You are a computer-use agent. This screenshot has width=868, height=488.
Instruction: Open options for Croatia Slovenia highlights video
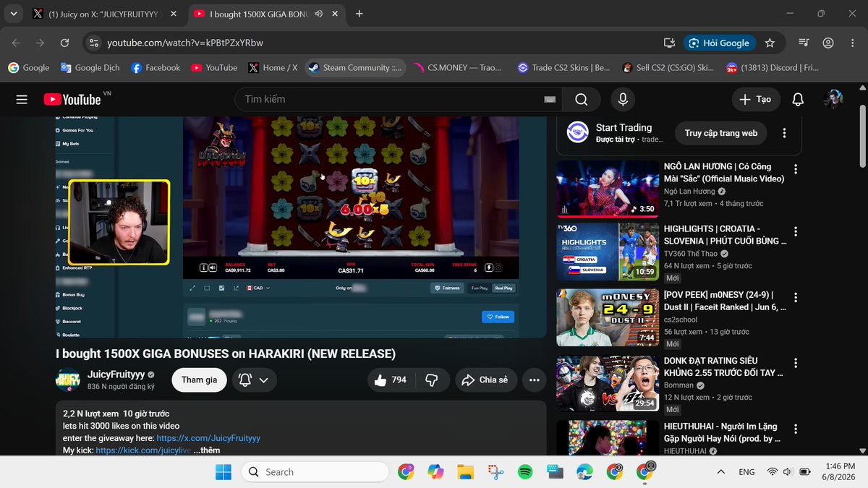tap(796, 231)
